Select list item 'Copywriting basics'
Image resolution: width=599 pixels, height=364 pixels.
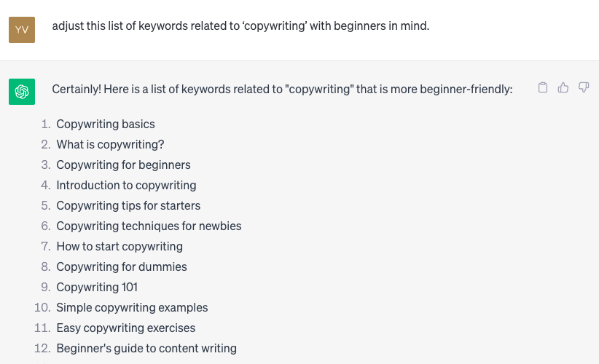106,124
